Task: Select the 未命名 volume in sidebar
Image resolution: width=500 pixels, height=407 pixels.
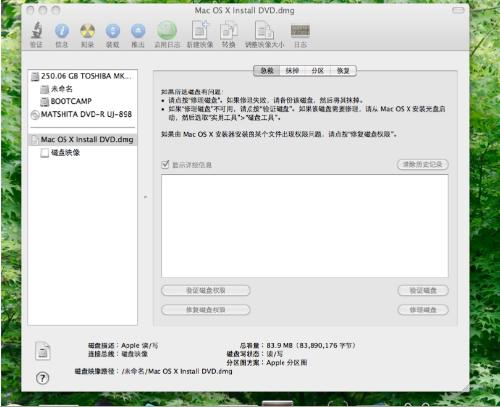Action: 83,89
